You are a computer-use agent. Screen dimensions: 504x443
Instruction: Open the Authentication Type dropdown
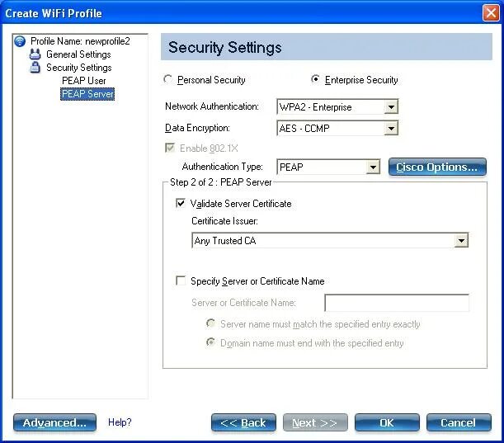(x=328, y=167)
